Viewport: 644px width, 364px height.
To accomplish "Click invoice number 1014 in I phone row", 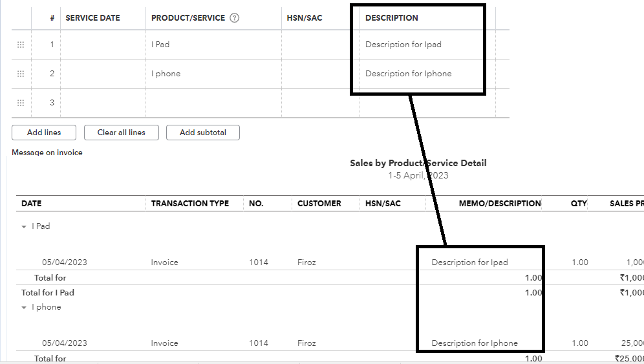I will pyautogui.click(x=259, y=343).
